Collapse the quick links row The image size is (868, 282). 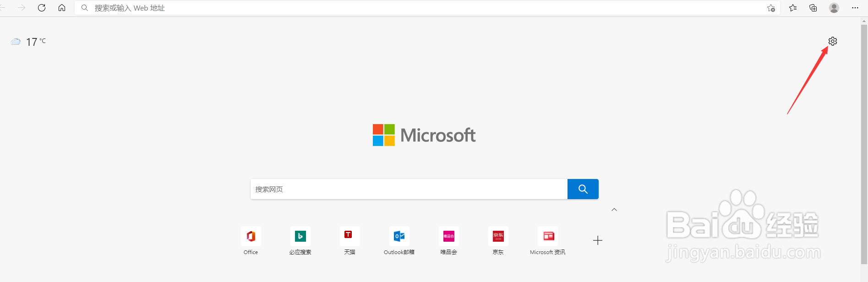pyautogui.click(x=614, y=210)
